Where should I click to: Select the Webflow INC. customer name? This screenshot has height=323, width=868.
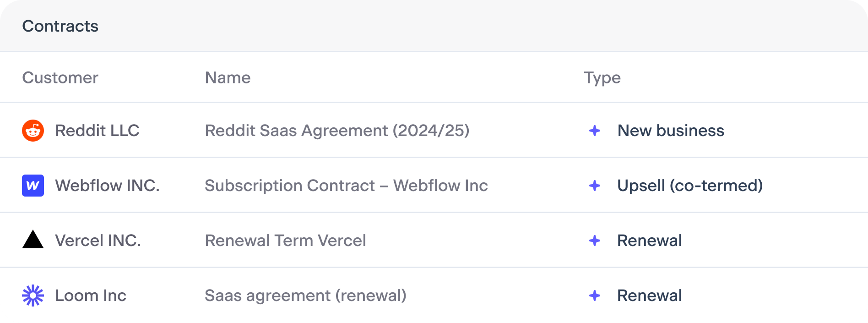click(107, 186)
